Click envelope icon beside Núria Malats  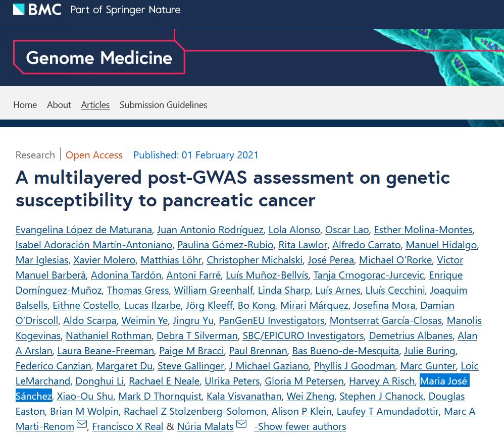coord(241,425)
